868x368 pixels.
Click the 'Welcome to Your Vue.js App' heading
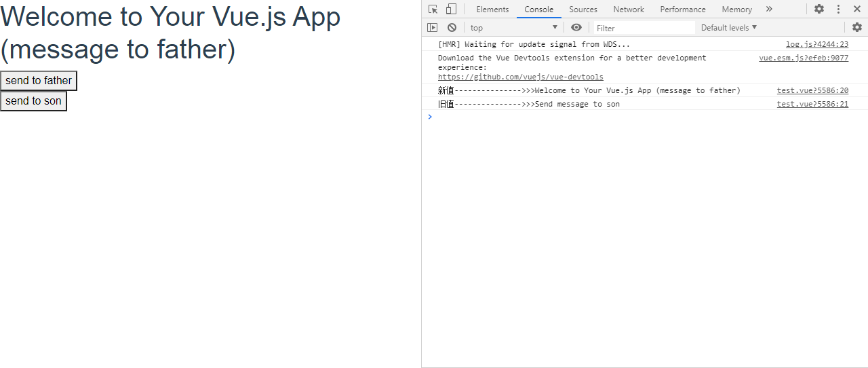(170, 33)
